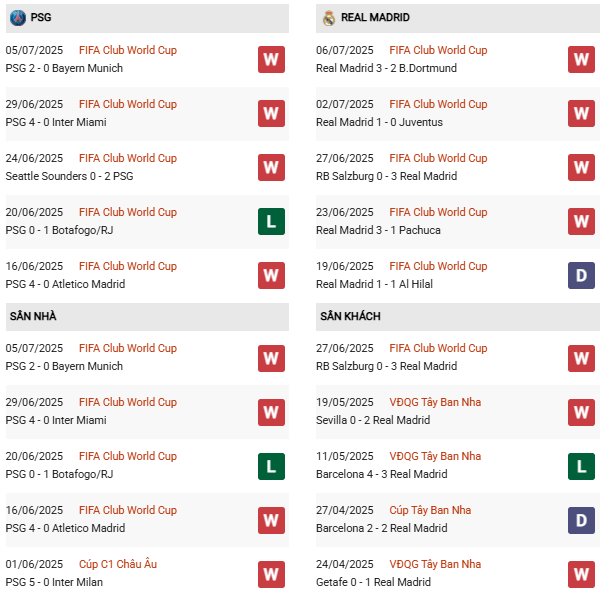Click the SÂN NHÀ section header
600x595 pixels.
click(33, 316)
